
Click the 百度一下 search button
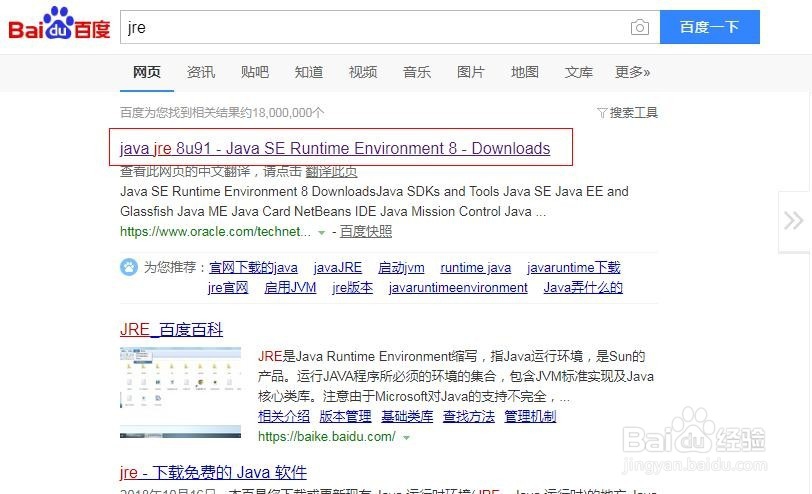click(709, 27)
